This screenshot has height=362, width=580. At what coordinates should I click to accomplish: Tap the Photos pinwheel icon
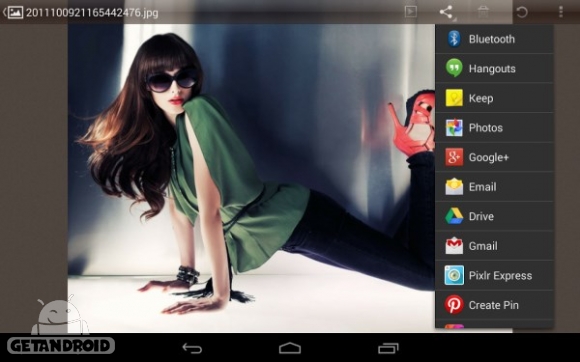tap(454, 128)
